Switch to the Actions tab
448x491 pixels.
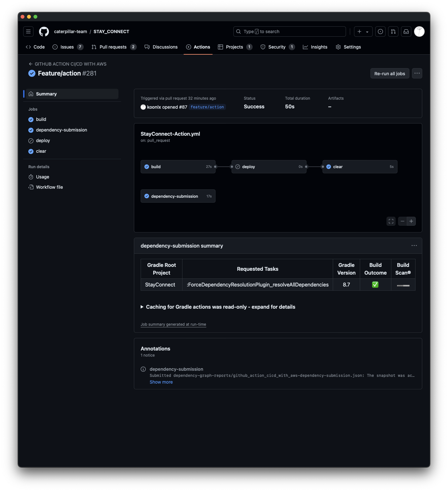(x=198, y=47)
